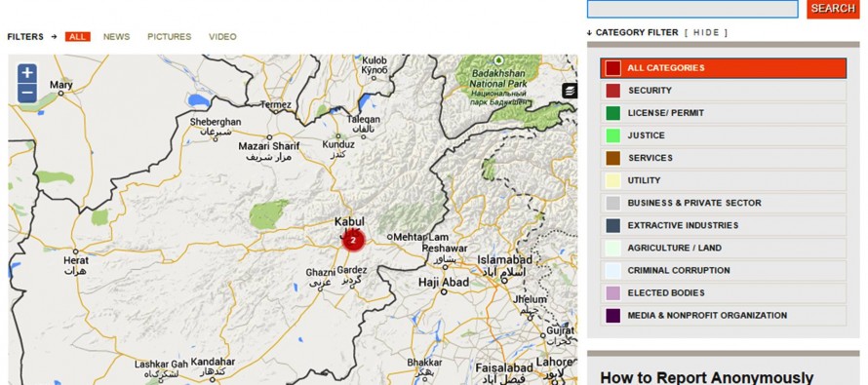The width and height of the screenshot is (868, 385).
Task: Filter reports by Video
Action: pyautogui.click(x=222, y=36)
